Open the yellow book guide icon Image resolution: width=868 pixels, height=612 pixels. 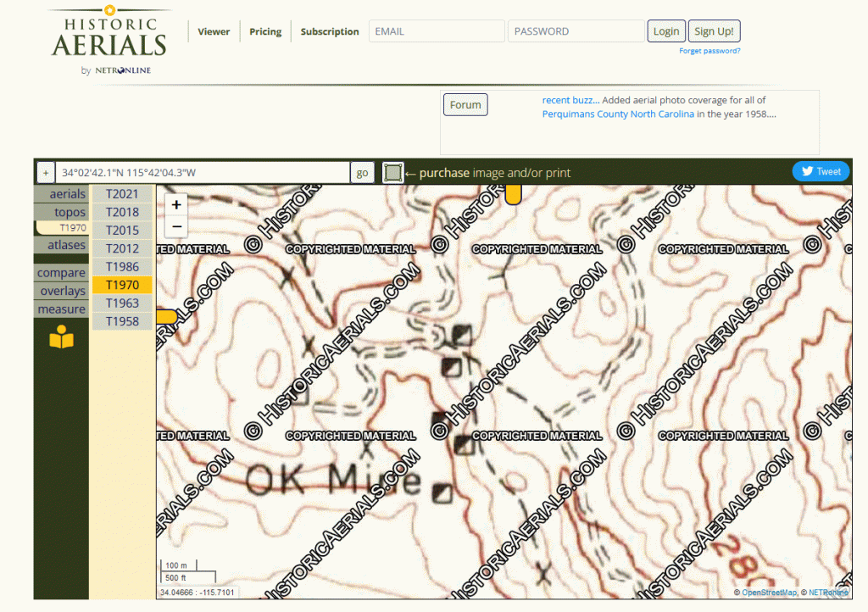61,338
